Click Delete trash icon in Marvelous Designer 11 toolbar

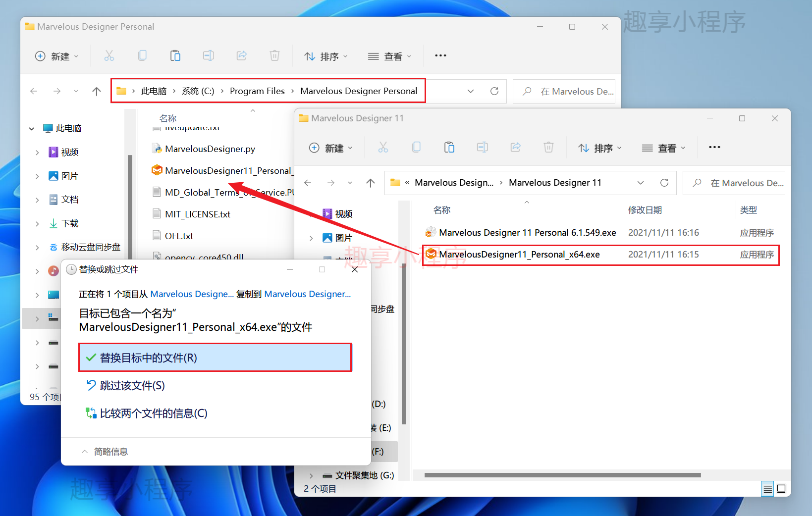pos(548,148)
